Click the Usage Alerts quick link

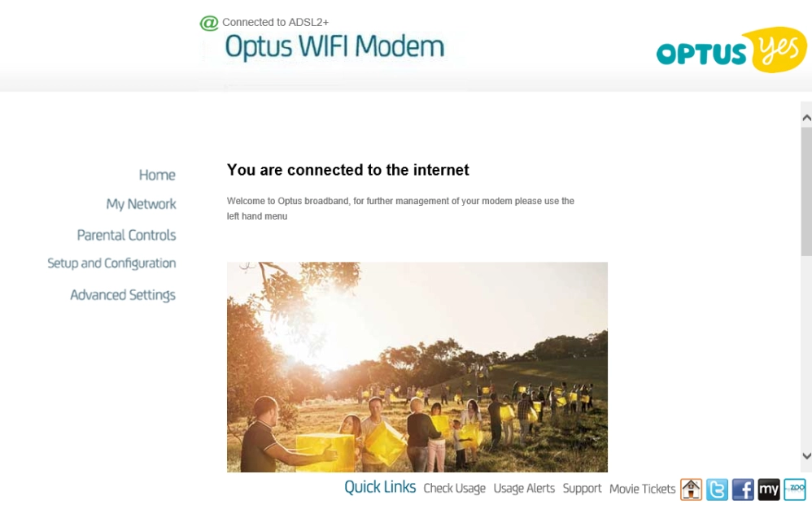(x=524, y=489)
